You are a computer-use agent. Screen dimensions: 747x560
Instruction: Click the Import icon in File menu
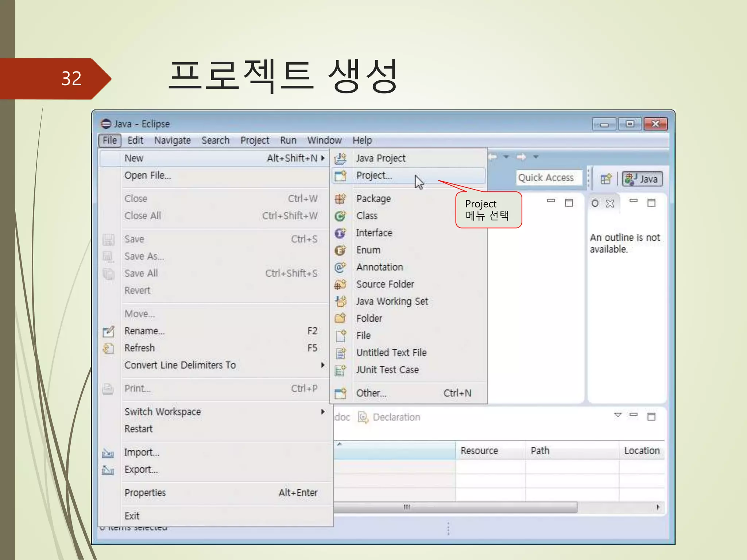108,453
